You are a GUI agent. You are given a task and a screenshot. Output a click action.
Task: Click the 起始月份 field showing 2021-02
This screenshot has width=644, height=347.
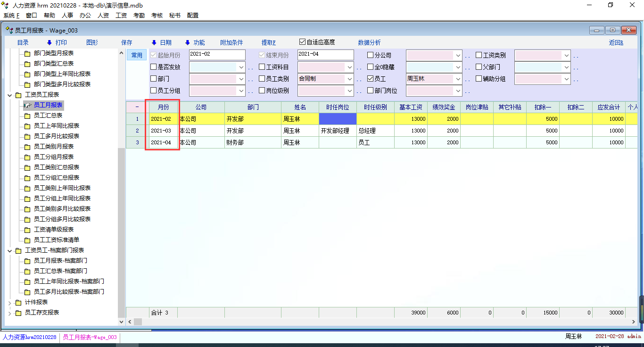[217, 55]
